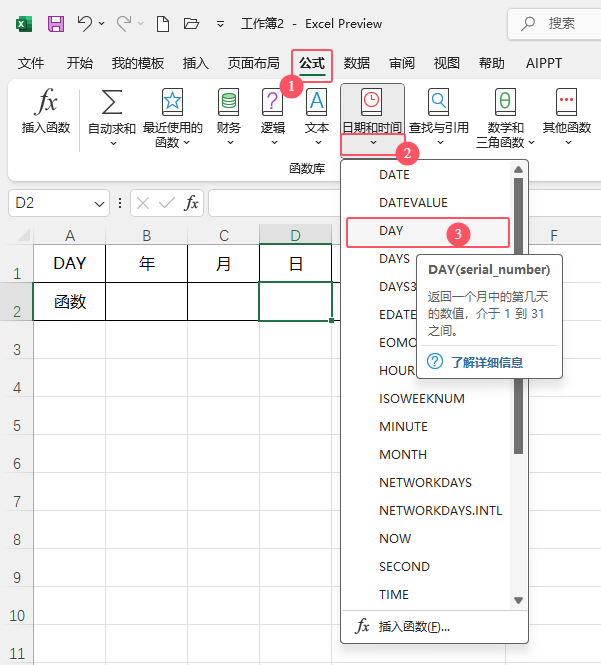Image resolution: width=601 pixels, height=665 pixels.
Task: Click the 财务 functions icon
Action: click(x=229, y=102)
